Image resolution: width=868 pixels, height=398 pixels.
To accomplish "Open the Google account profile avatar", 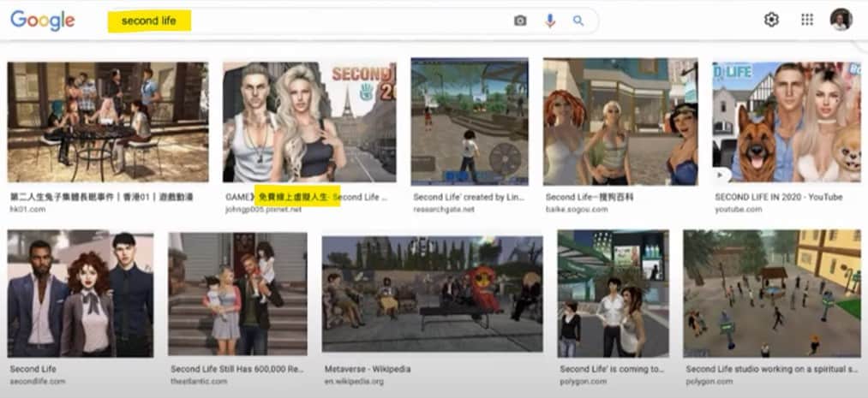I will tap(841, 20).
